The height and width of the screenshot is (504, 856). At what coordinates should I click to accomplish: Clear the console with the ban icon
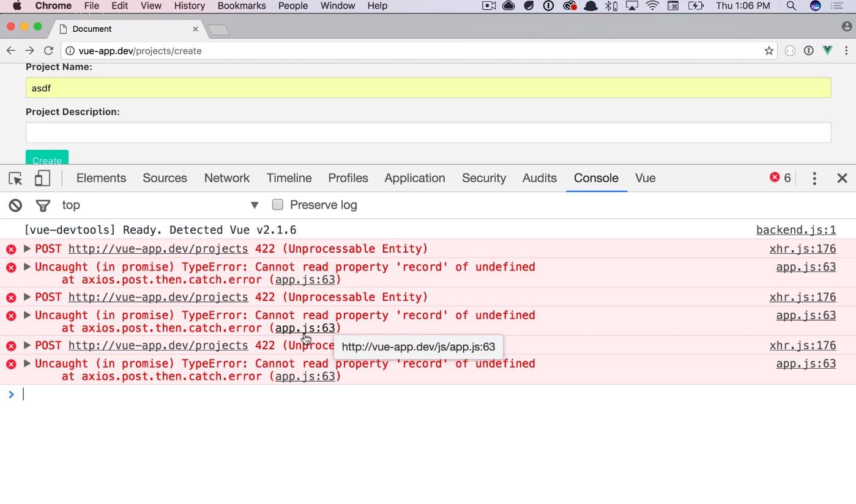15,206
